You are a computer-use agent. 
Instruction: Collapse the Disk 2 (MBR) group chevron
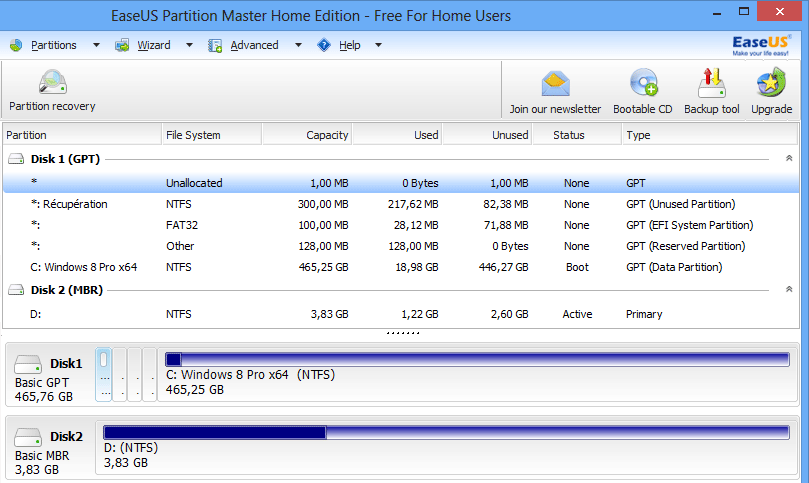[789, 289]
